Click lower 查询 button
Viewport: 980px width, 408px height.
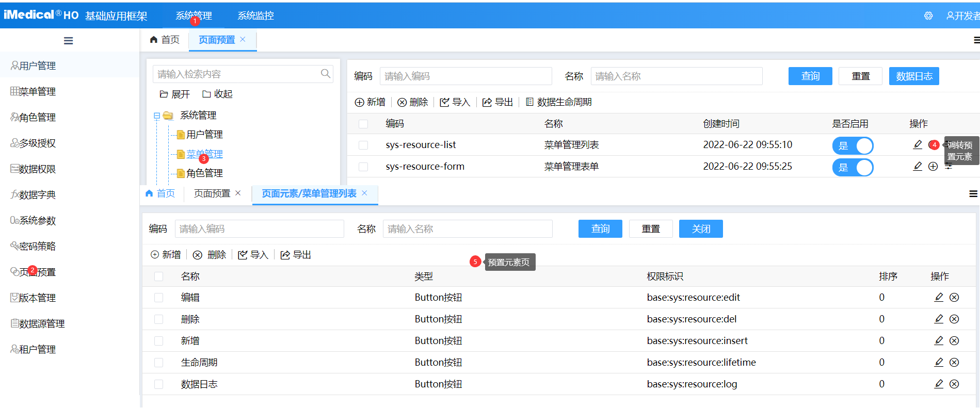click(600, 229)
